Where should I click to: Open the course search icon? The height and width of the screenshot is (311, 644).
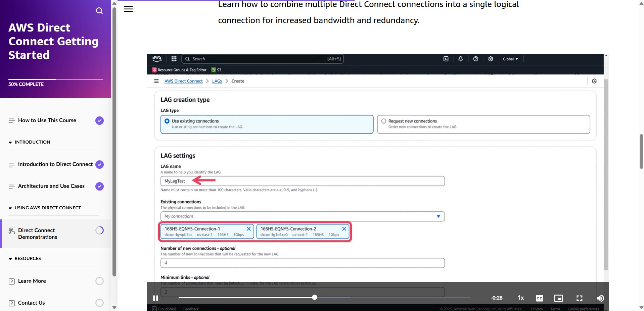pyautogui.click(x=99, y=11)
